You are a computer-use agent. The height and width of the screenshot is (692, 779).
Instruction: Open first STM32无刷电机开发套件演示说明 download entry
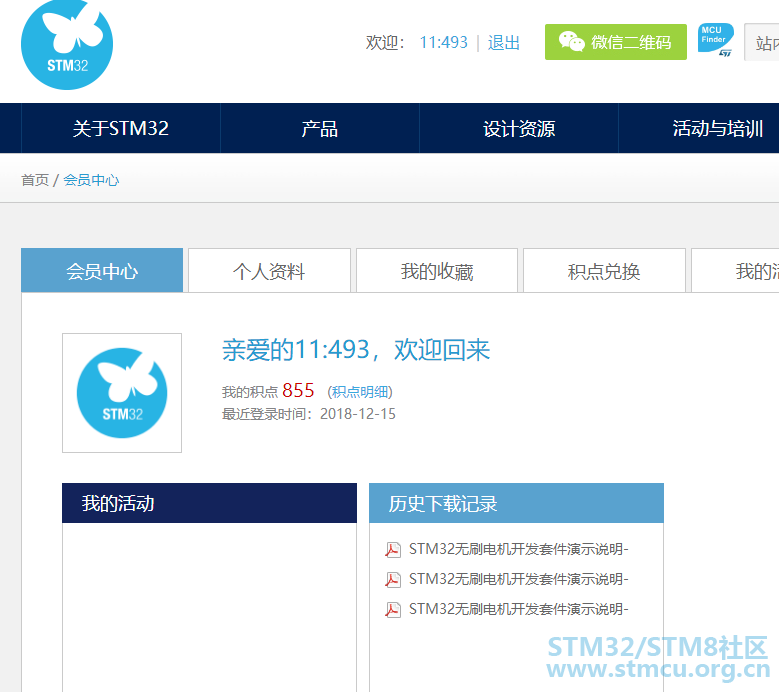coord(519,549)
